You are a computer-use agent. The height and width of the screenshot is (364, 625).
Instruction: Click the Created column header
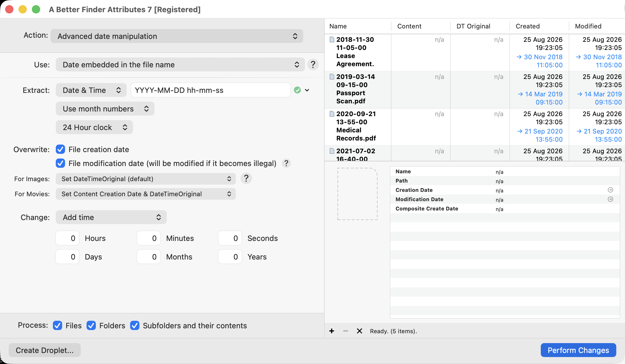coord(539,26)
